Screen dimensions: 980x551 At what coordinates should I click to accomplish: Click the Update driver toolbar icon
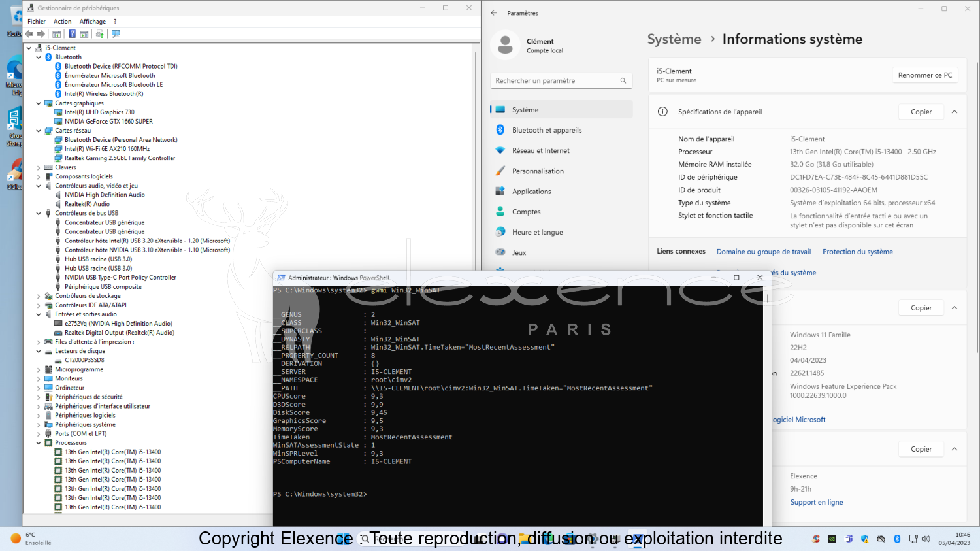(100, 34)
